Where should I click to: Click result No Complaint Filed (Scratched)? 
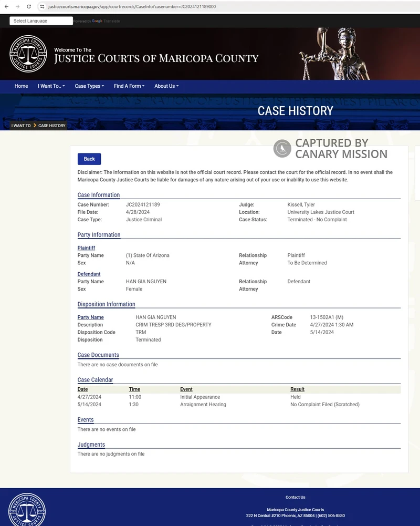(x=325, y=404)
